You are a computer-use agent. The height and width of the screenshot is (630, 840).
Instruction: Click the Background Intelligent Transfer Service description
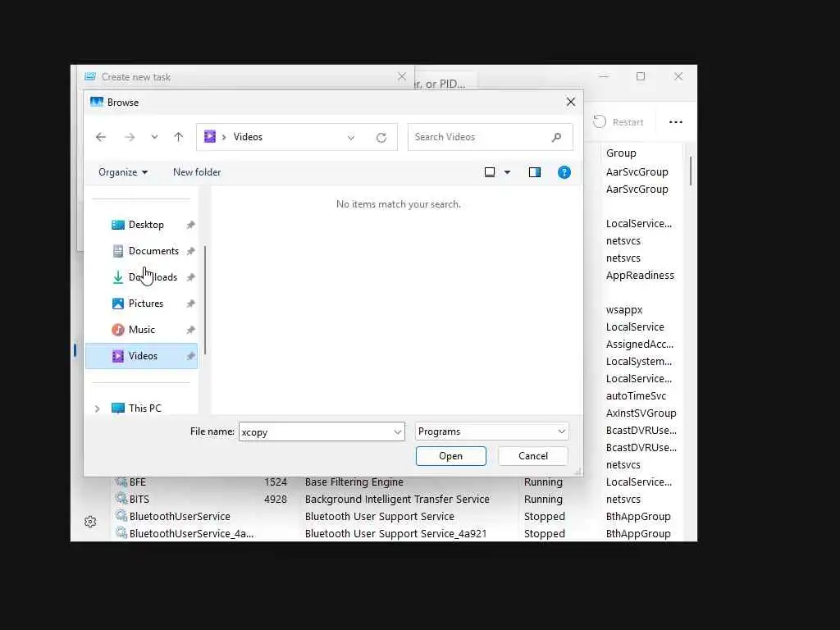[x=397, y=500]
